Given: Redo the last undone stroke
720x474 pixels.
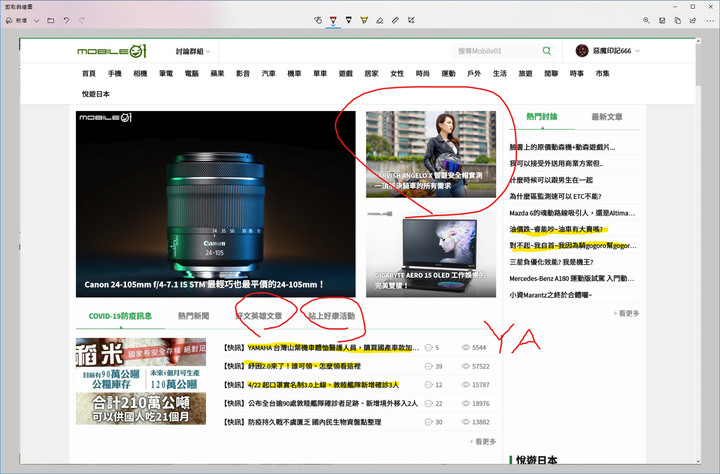Looking at the screenshot, I should coord(82,20).
